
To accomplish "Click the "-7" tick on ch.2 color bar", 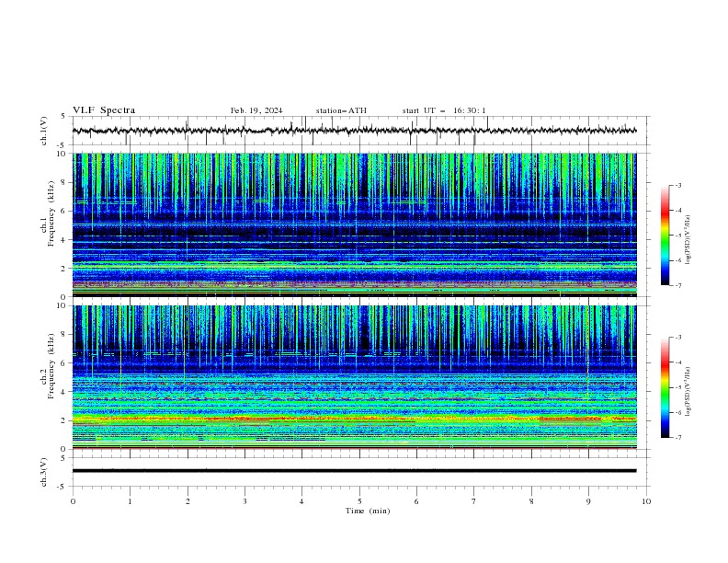I will [x=678, y=438].
